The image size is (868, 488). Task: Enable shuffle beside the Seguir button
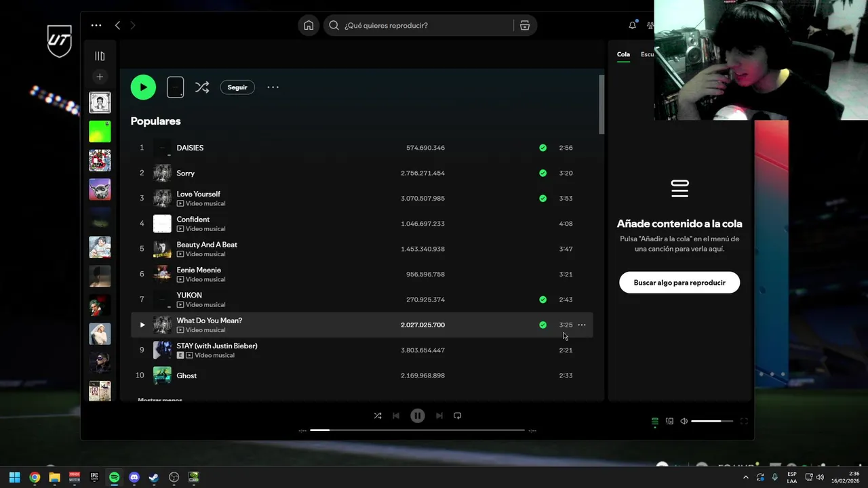pos(202,87)
